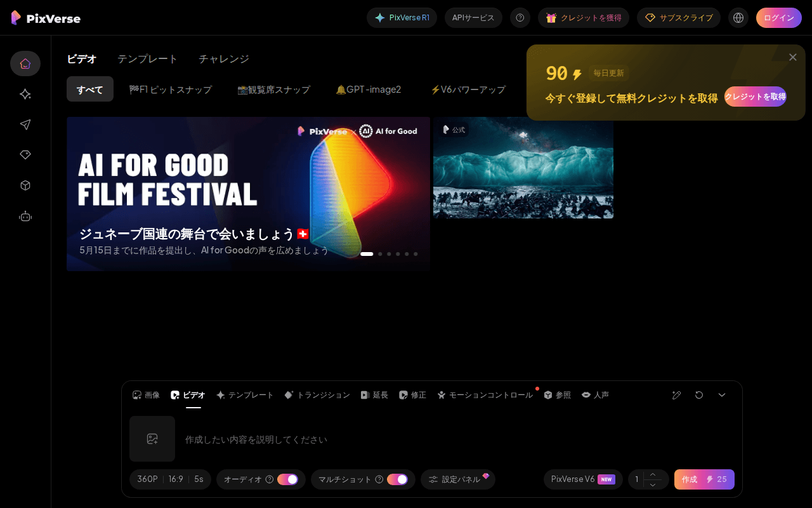
Task: Select the トランジション tab
Action: pyautogui.click(x=317, y=395)
